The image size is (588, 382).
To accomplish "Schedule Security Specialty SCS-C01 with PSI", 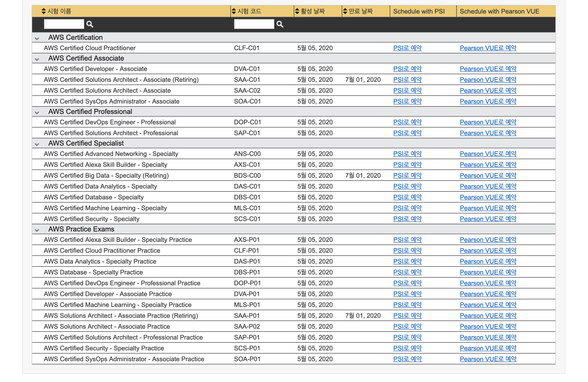I will [407, 219].
